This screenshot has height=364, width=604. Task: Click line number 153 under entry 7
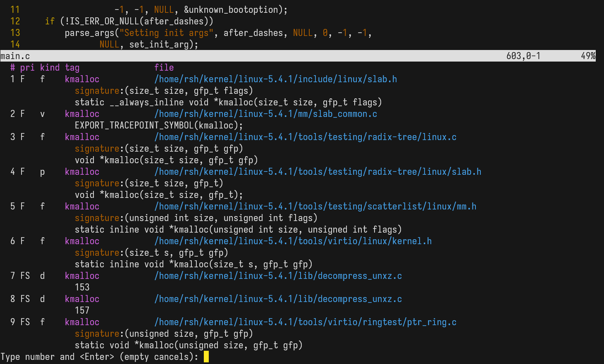82,287
